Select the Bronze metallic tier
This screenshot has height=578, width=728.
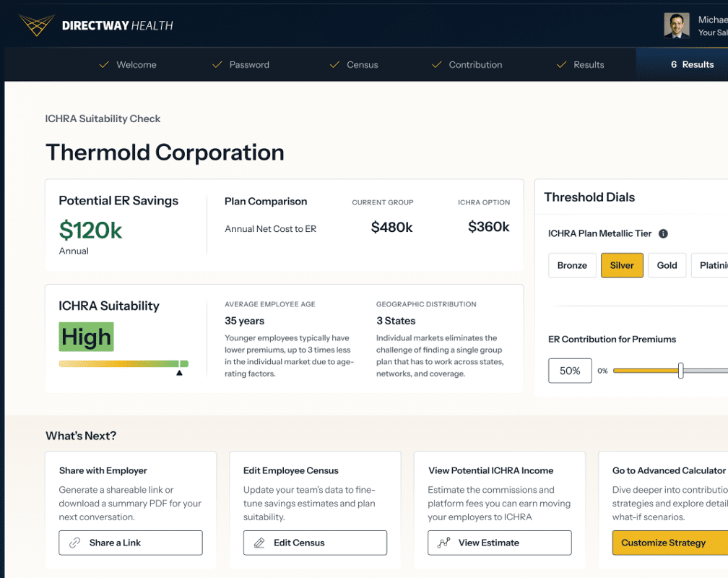[572, 265]
